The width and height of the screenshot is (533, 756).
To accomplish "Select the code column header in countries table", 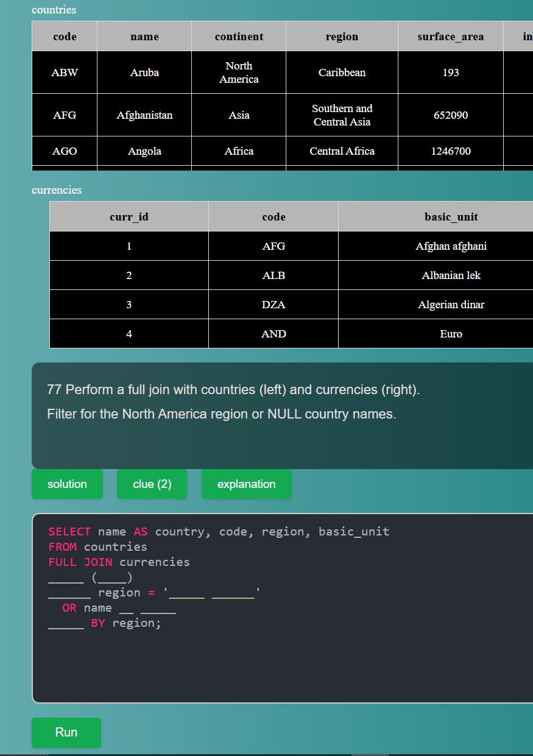I will [x=64, y=37].
